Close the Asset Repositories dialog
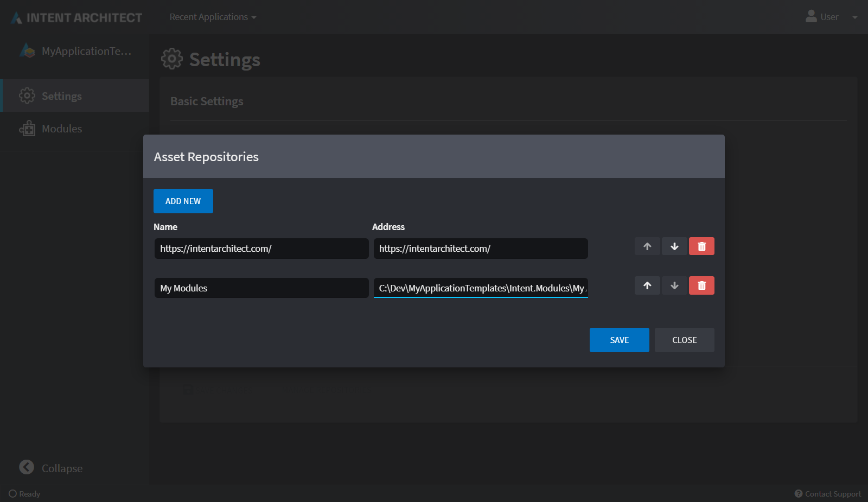The width and height of the screenshot is (868, 502). pyautogui.click(x=684, y=340)
